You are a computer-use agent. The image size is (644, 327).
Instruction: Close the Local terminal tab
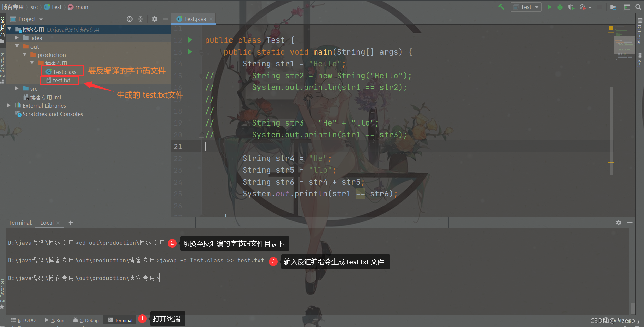tap(58, 223)
